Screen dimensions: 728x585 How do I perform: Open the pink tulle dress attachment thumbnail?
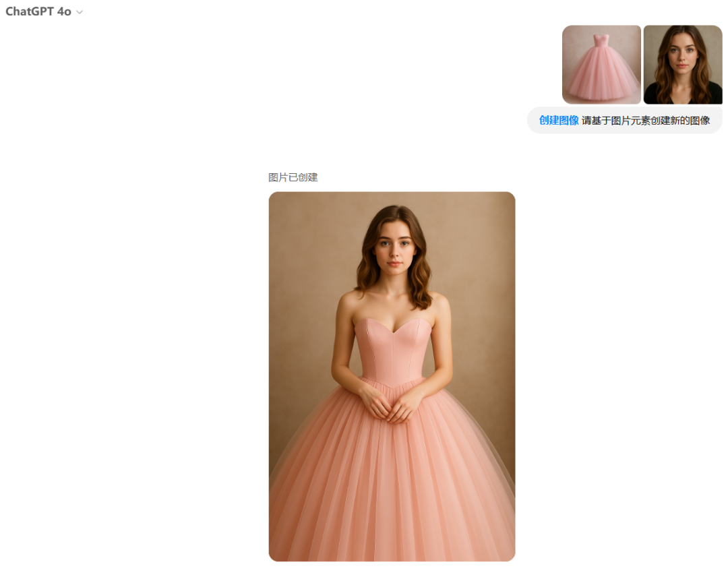601,65
